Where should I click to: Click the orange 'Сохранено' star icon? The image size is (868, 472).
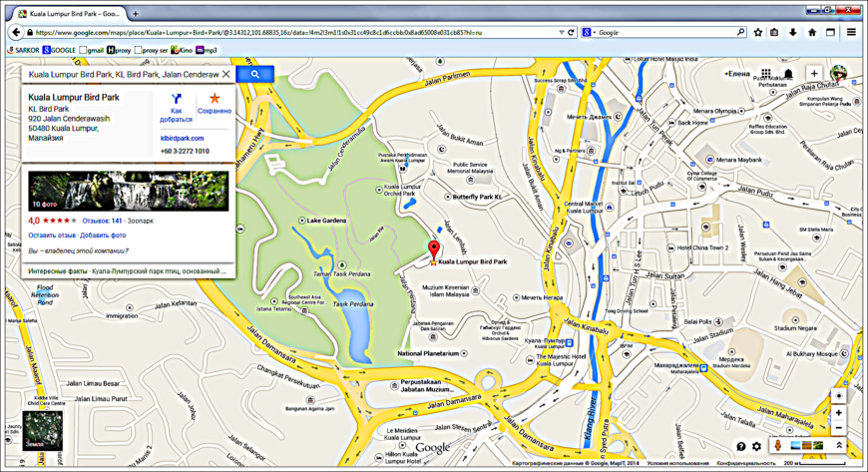pyautogui.click(x=215, y=99)
